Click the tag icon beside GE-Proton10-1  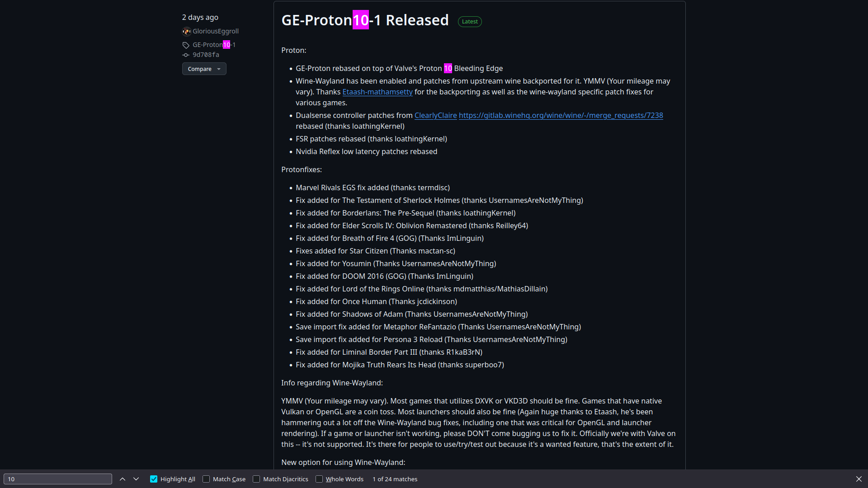[x=186, y=45]
